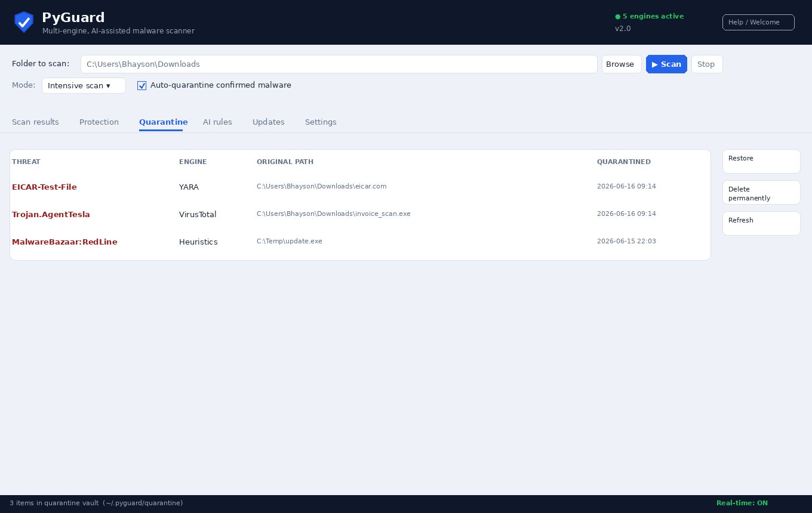
Task: Switch to the Scan results tab
Action: coord(35,122)
